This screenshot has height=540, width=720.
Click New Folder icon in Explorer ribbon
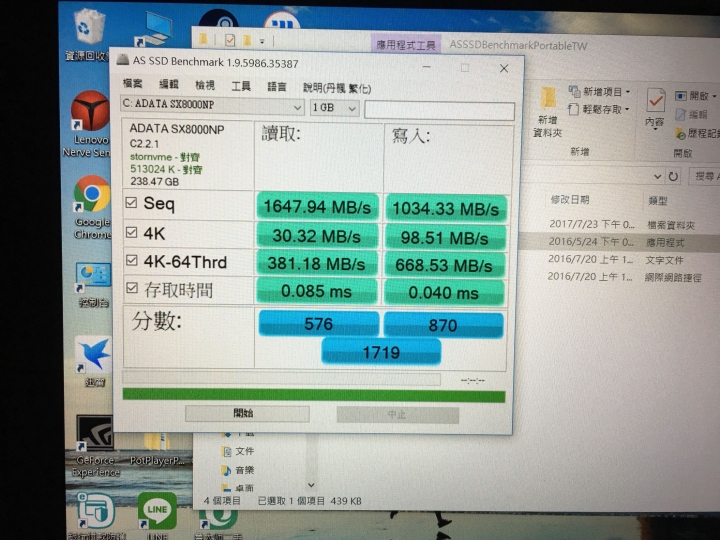547,112
